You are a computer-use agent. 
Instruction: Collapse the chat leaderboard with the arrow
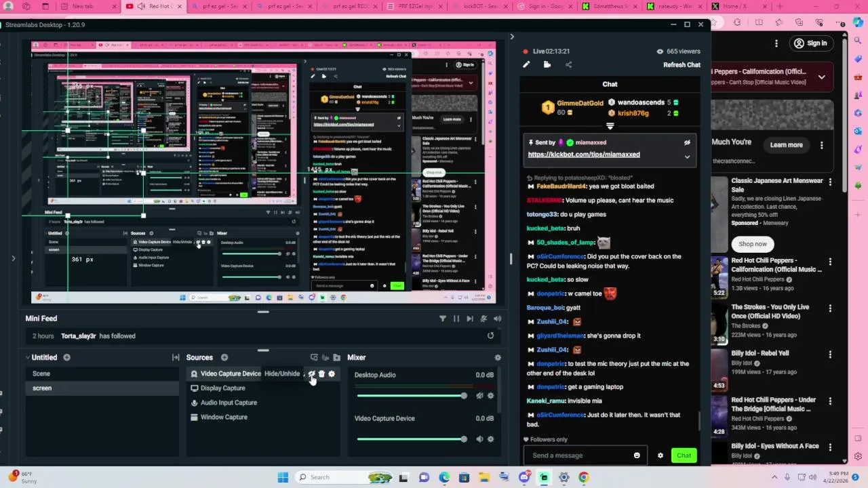tap(610, 126)
